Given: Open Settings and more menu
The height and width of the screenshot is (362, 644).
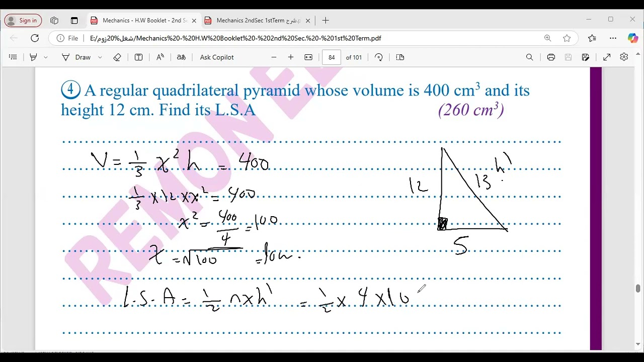Looking at the screenshot, I should click(613, 38).
